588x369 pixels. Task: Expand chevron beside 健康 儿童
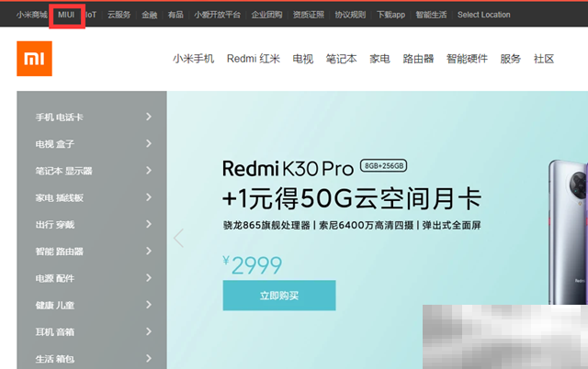pos(149,305)
